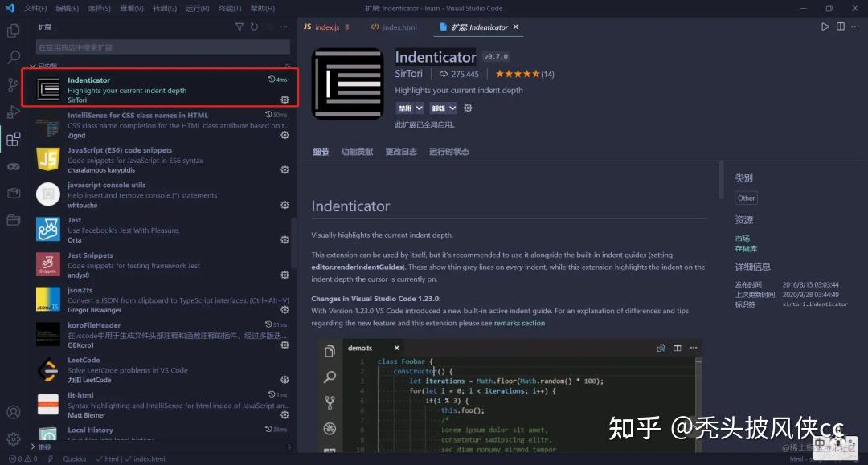Open Run and Debug view
The height and width of the screenshot is (465, 868).
pyautogui.click(x=14, y=112)
